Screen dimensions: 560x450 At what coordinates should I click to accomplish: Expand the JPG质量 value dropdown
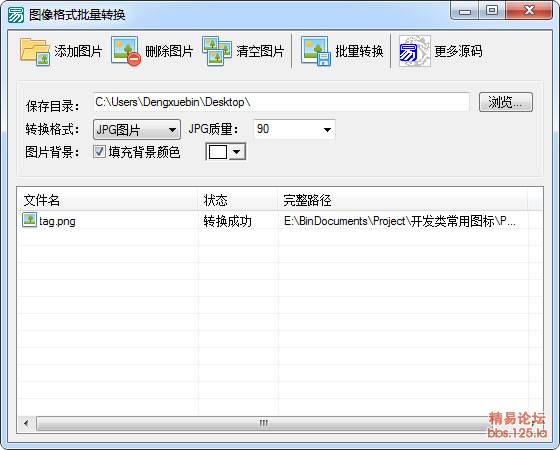(x=294, y=129)
